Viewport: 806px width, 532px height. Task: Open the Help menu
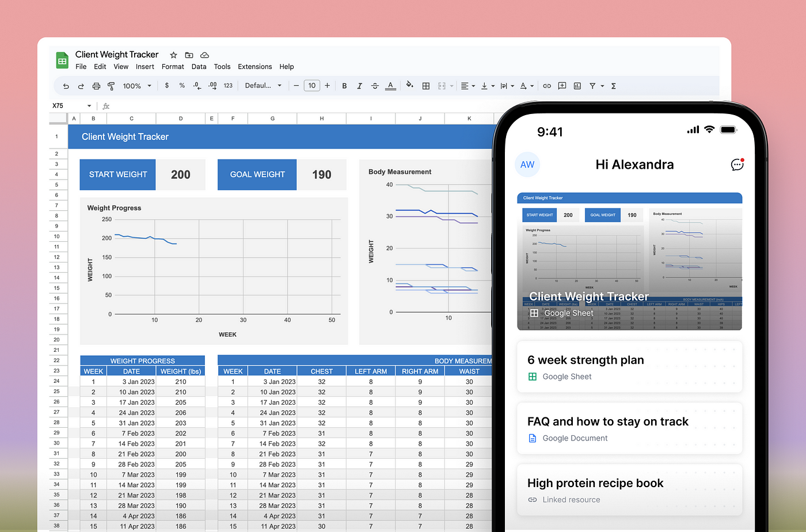[287, 67]
